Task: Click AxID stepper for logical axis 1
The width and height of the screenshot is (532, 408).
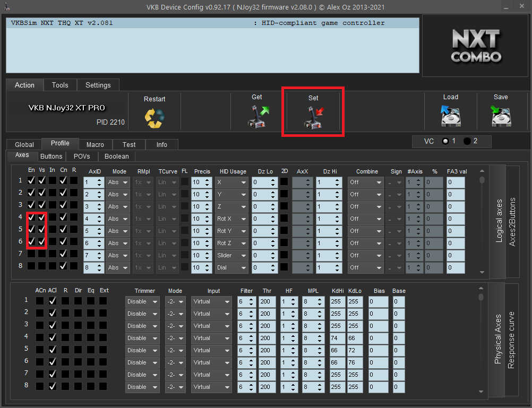Action: coord(99,183)
